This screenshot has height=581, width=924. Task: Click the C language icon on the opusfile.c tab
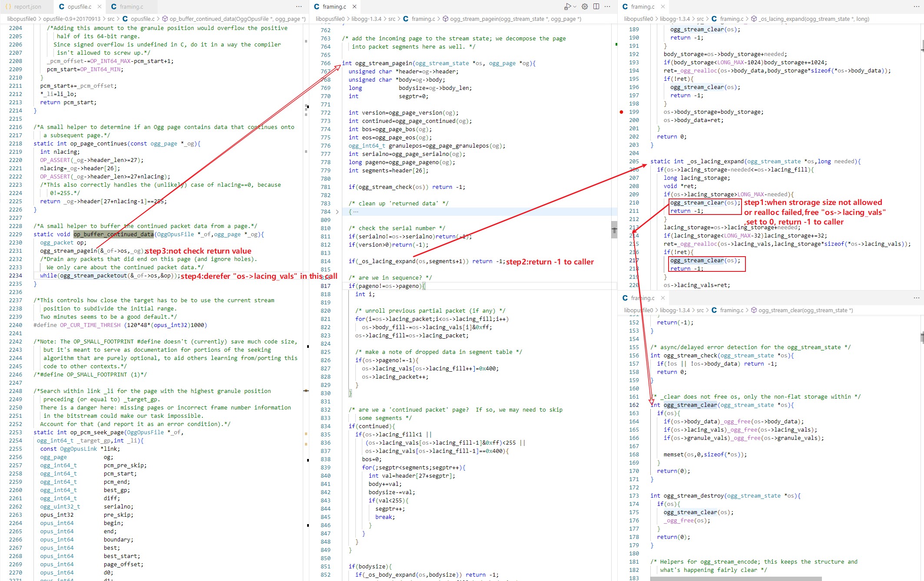(x=62, y=7)
